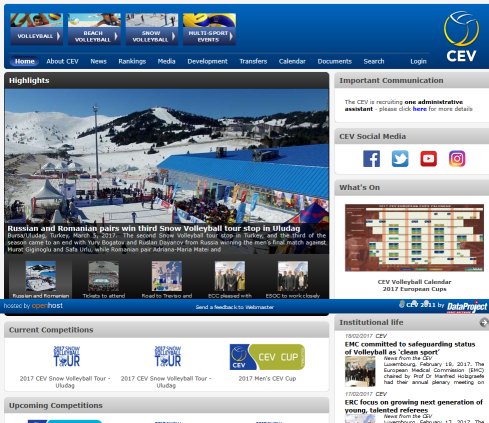Viewport: 489px width, 423px height.
Task: Click the What's On section header
Action: pos(359,187)
